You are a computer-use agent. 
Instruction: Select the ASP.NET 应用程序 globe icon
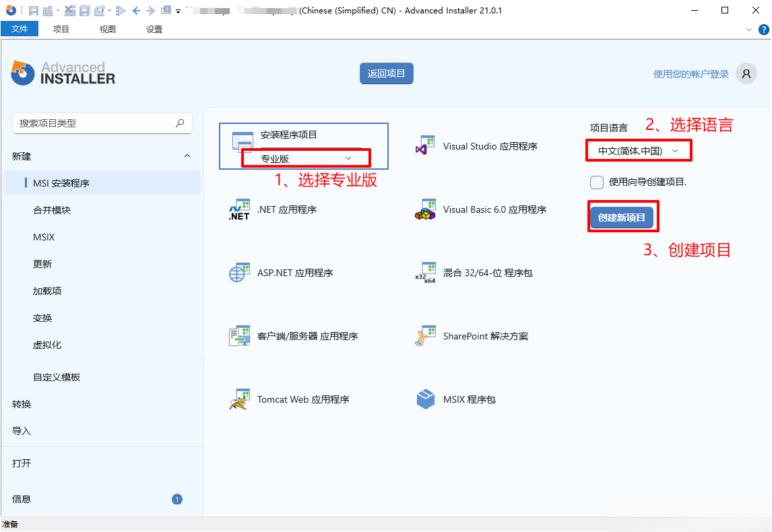click(x=239, y=273)
